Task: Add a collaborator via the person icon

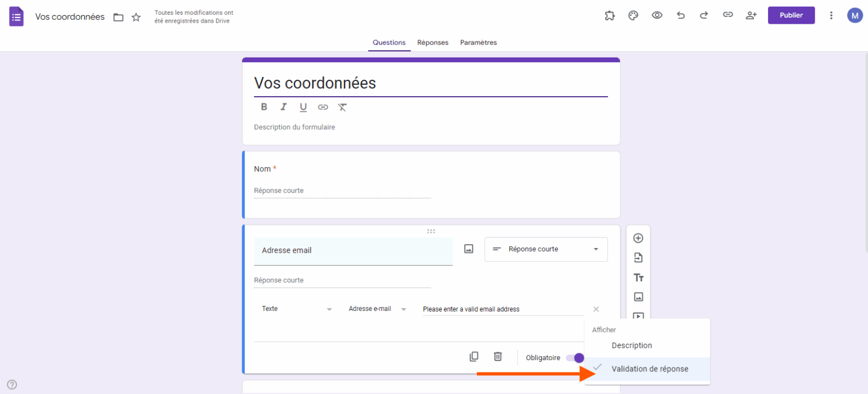Action: tap(751, 15)
